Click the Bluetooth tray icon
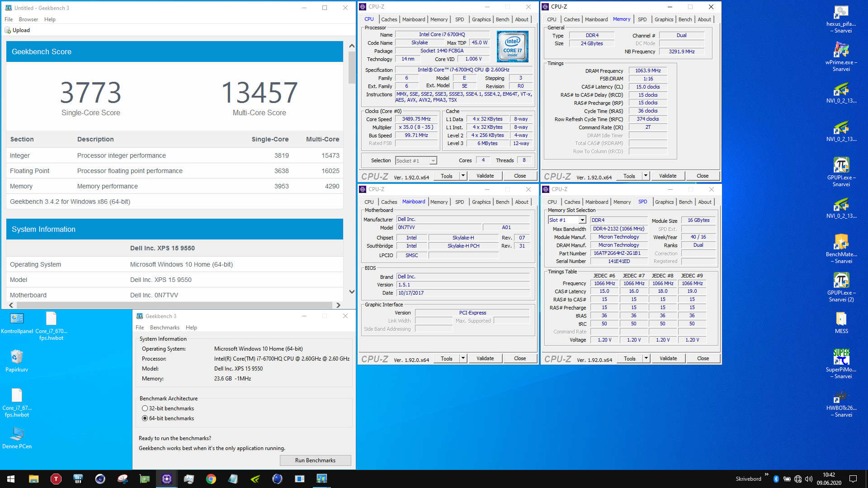 click(x=776, y=479)
